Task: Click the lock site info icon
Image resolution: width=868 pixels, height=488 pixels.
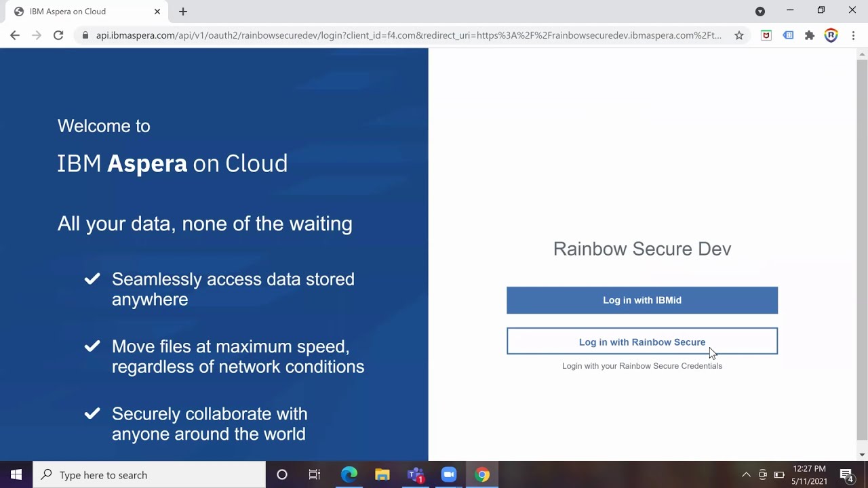Action: click(85, 35)
